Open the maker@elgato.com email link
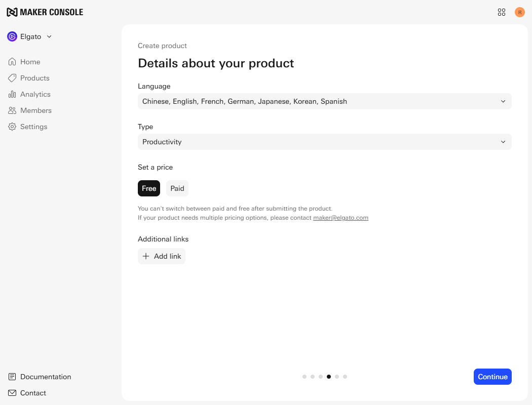The width and height of the screenshot is (532, 405). [340, 218]
